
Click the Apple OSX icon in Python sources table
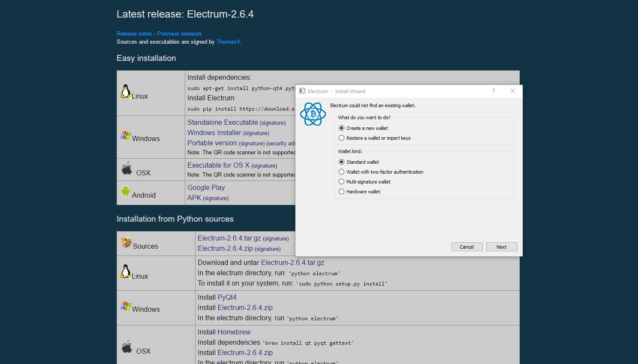click(126, 346)
